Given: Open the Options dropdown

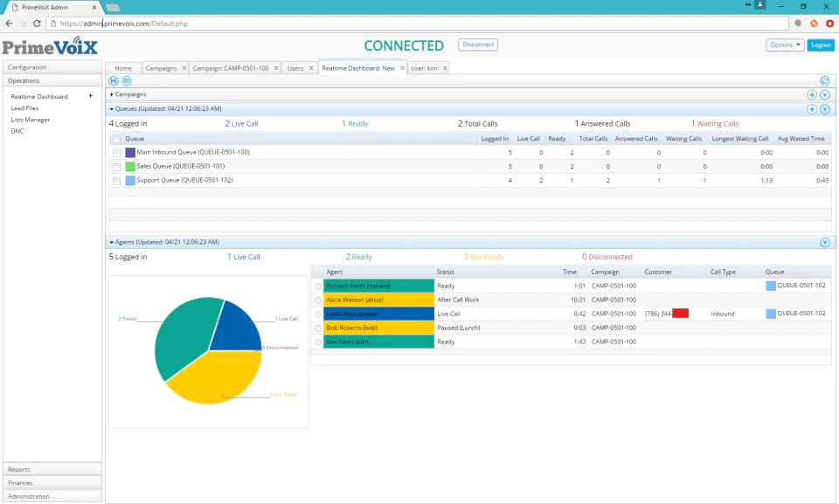Looking at the screenshot, I should pyautogui.click(x=785, y=45).
